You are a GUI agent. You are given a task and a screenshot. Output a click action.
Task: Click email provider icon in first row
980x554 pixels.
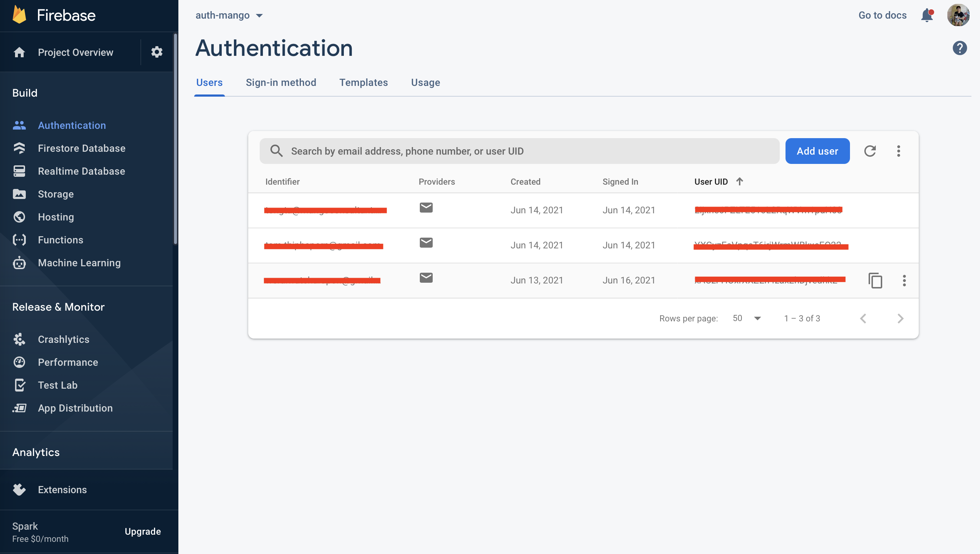[426, 207]
